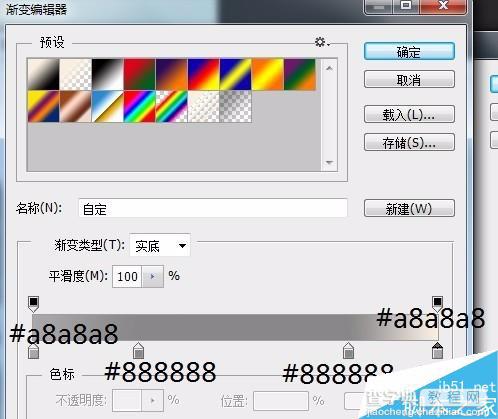
Task: Click the 不透明度 value field
Action: point(127,400)
